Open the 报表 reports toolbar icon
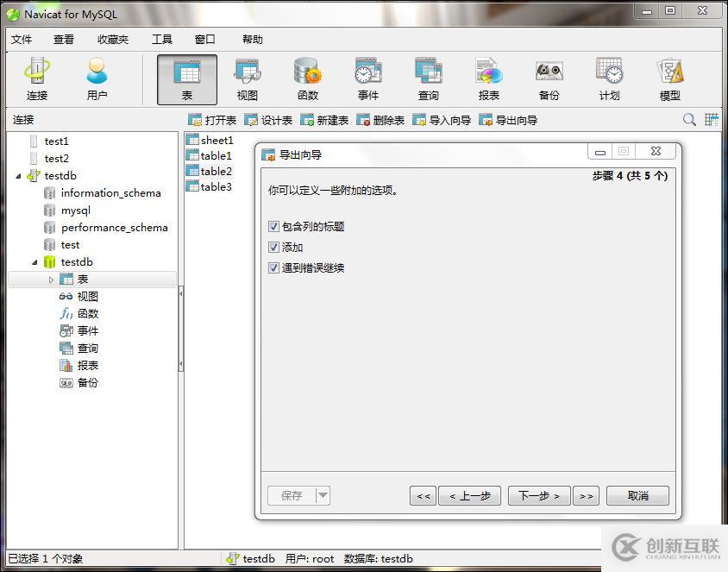728x572 pixels. [x=489, y=79]
